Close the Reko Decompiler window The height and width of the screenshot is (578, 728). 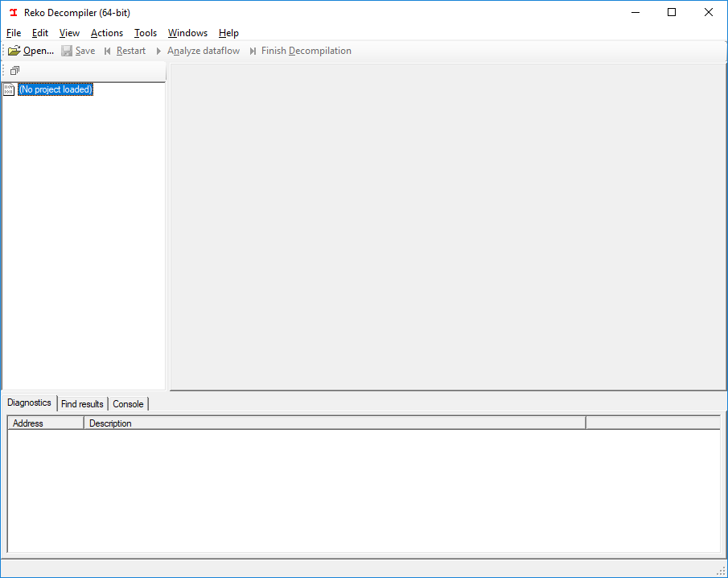(709, 13)
